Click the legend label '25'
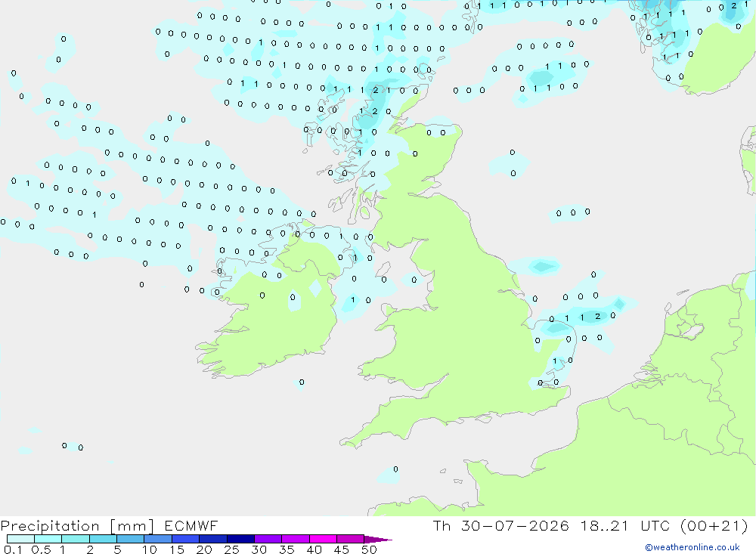The height and width of the screenshot is (554, 756). (232, 549)
